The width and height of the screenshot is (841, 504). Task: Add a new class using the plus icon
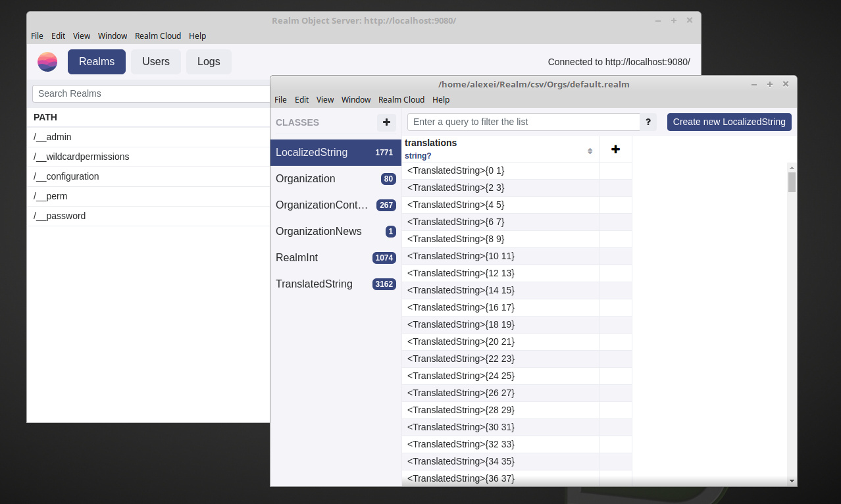pos(386,122)
